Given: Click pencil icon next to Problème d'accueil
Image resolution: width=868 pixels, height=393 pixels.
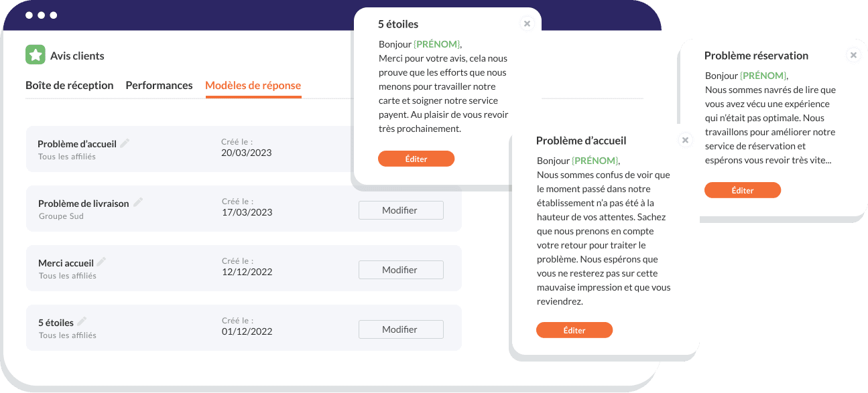Looking at the screenshot, I should (x=125, y=143).
